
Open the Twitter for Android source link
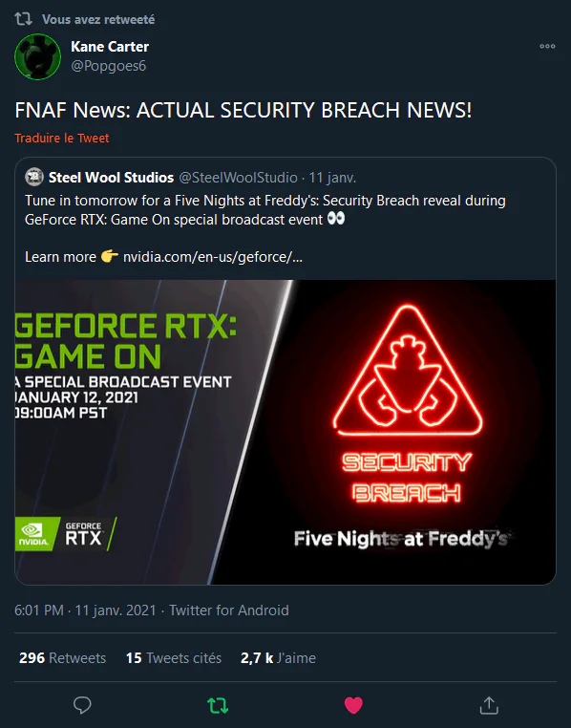pyautogui.click(x=229, y=610)
